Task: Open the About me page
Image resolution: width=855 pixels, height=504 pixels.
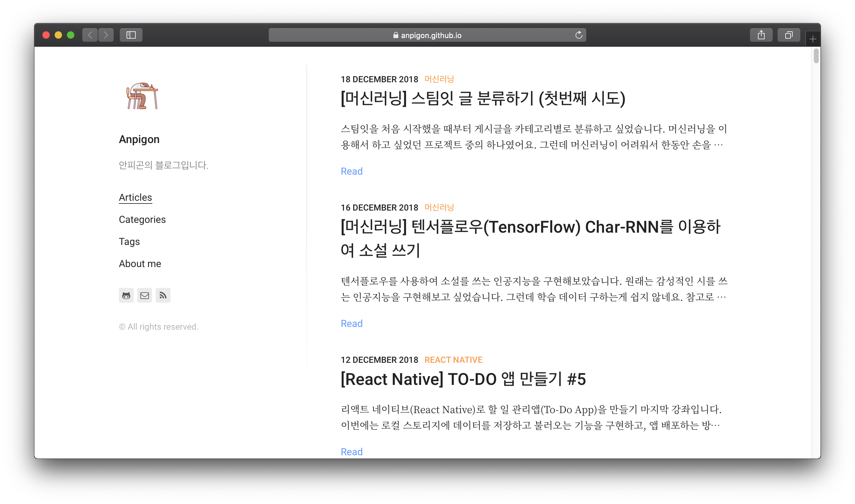Action: [140, 264]
